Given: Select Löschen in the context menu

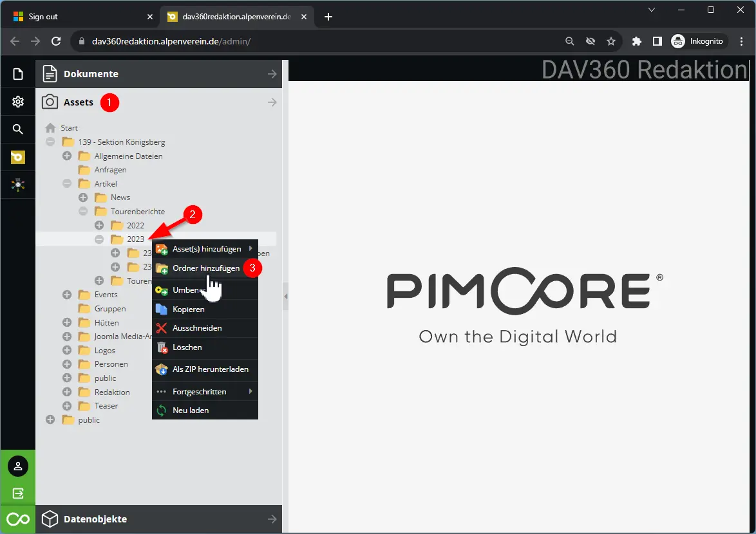Looking at the screenshot, I should pyautogui.click(x=187, y=347).
